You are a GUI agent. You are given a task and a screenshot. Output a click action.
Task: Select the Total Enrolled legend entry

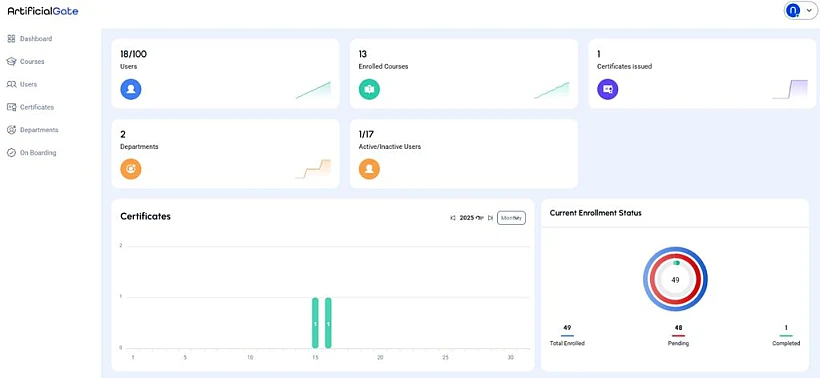point(567,335)
